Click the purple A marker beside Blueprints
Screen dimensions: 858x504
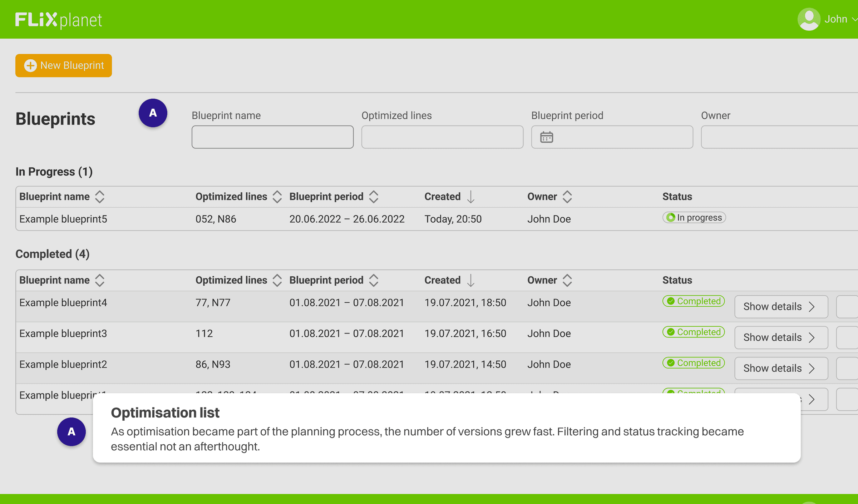pyautogui.click(x=153, y=113)
